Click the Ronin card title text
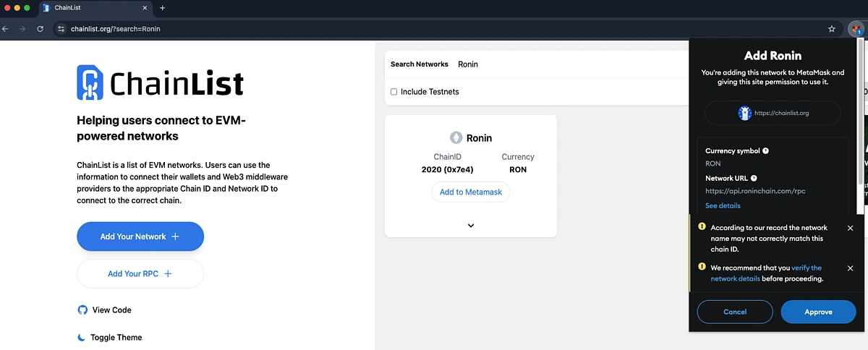This screenshot has width=868, height=350. pos(479,138)
